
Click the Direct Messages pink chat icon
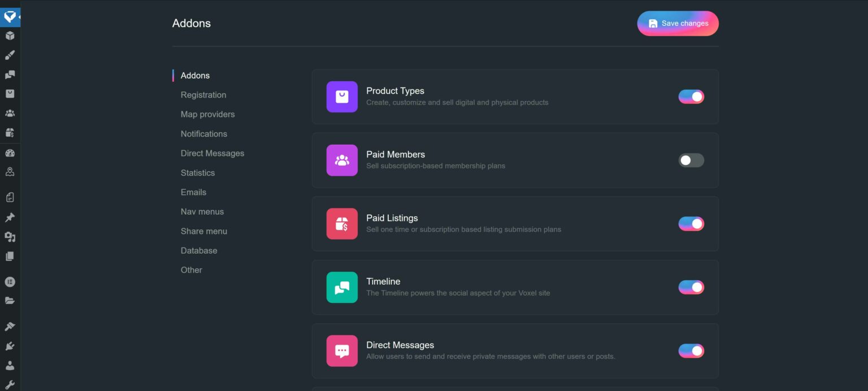[341, 350]
